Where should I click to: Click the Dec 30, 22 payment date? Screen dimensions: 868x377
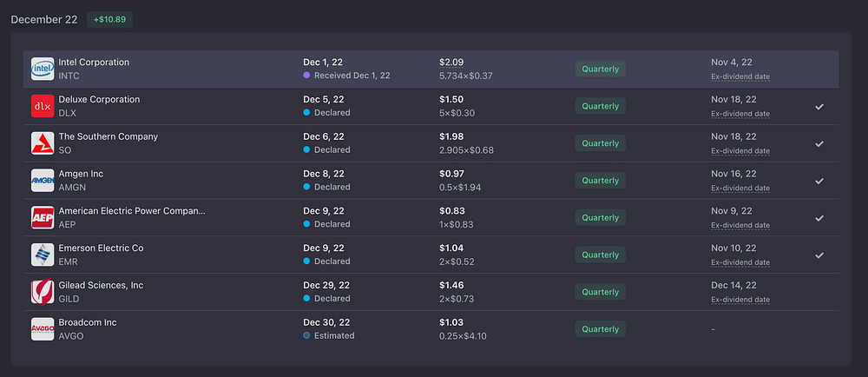(326, 322)
